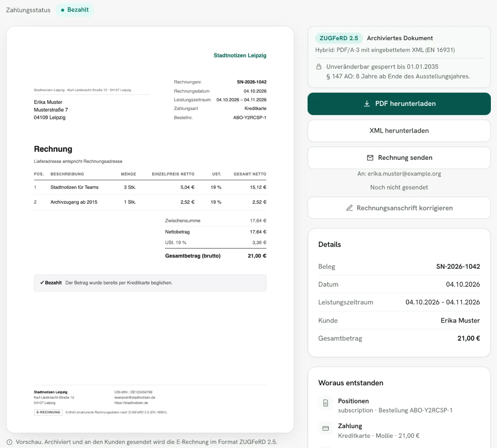The width and height of the screenshot is (497, 448).
Task: Click the green Bezahlt status badge
Action: (x=75, y=10)
